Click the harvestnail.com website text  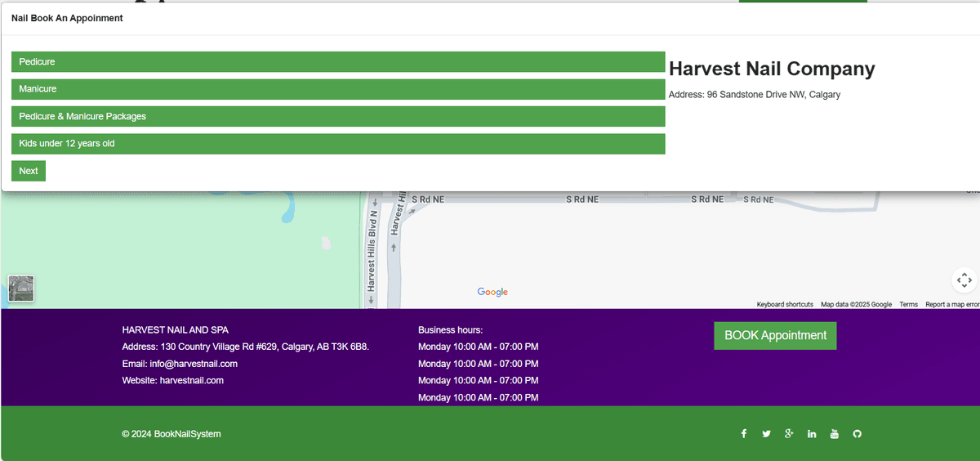click(191, 381)
